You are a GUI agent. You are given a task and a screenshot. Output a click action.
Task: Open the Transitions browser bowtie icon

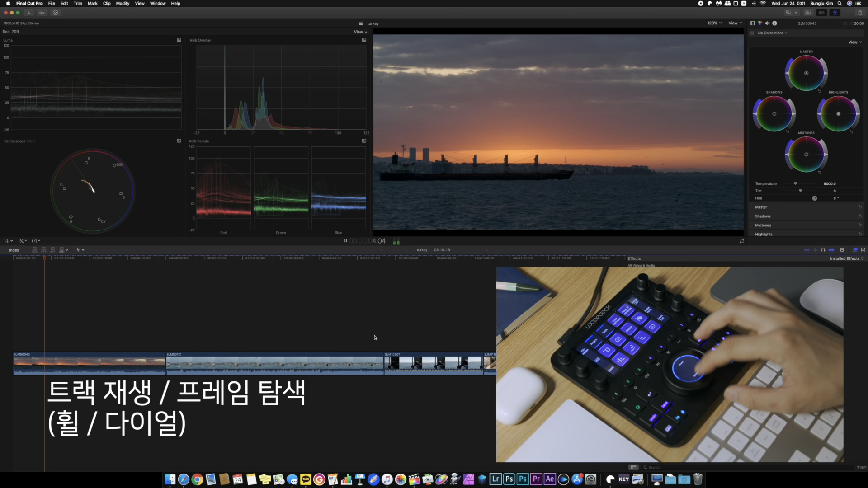pos(863,250)
